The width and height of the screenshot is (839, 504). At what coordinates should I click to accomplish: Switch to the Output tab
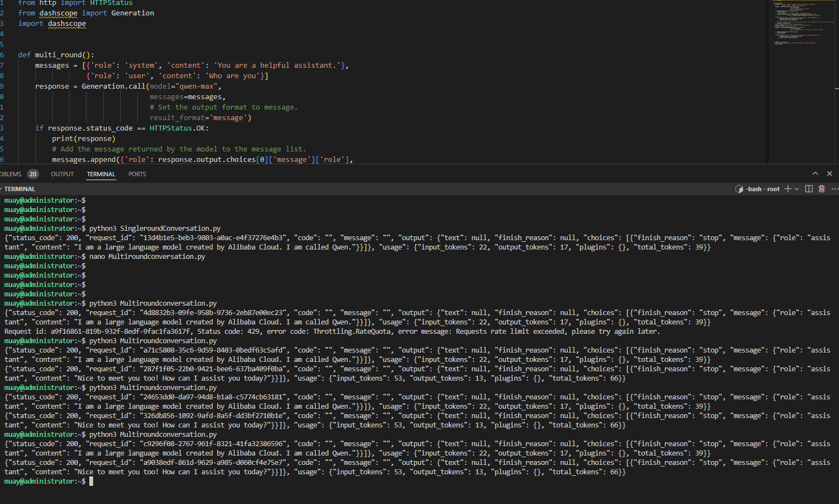click(x=62, y=174)
